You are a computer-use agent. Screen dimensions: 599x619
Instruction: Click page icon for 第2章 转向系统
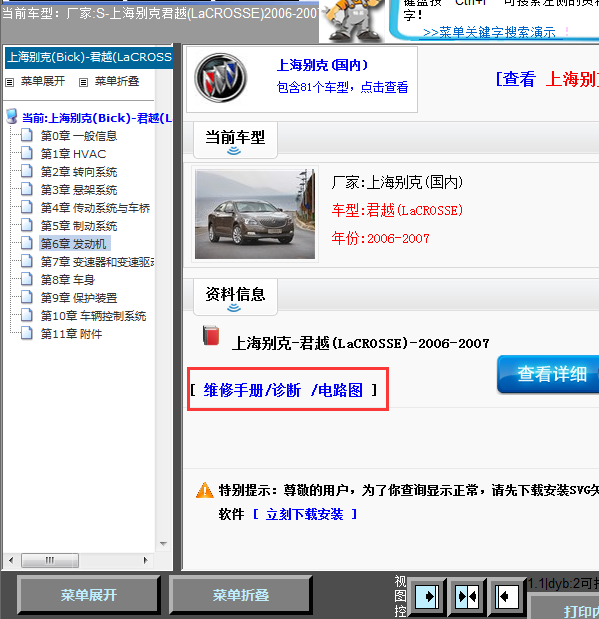click(x=26, y=171)
